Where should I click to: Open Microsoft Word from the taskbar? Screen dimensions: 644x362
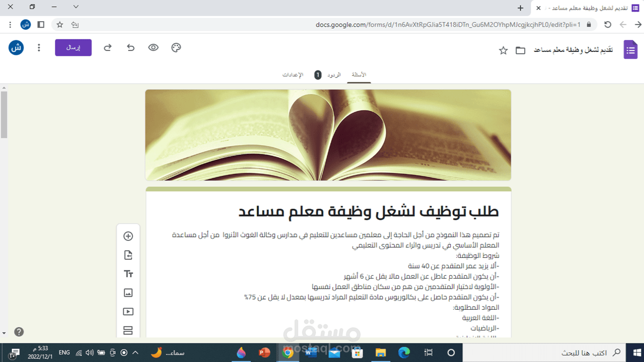(311, 352)
